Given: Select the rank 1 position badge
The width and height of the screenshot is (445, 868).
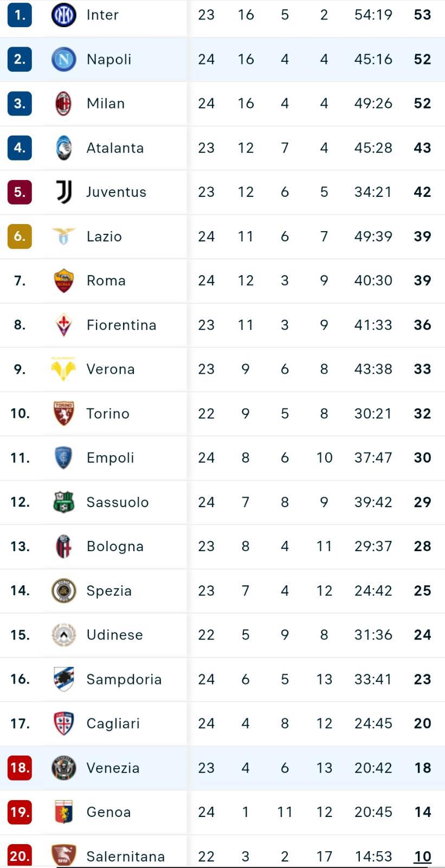Looking at the screenshot, I should tap(20, 15).
